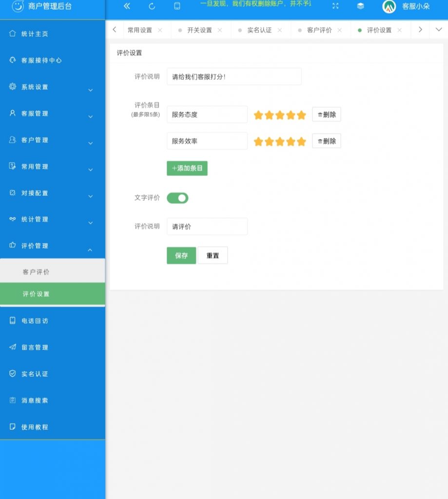
Task: Click the 添加条目 button
Action: coord(187,168)
